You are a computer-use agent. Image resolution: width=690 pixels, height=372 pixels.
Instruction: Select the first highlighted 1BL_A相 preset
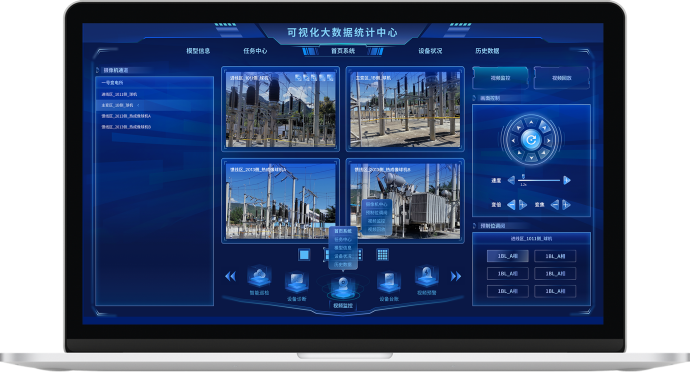507,256
